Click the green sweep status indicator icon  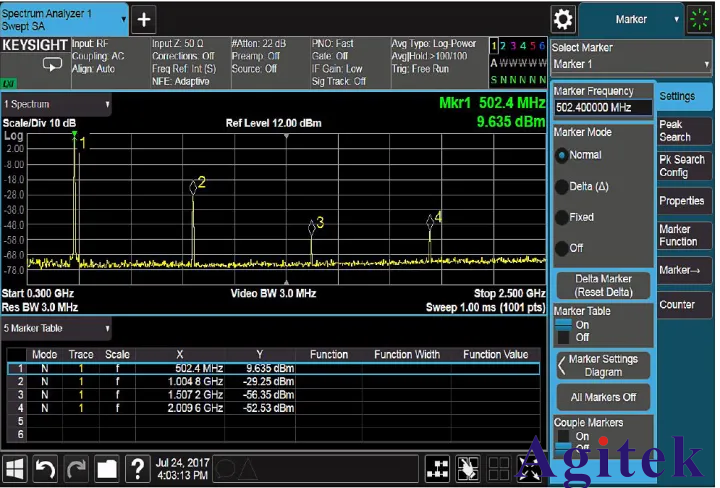(698, 19)
